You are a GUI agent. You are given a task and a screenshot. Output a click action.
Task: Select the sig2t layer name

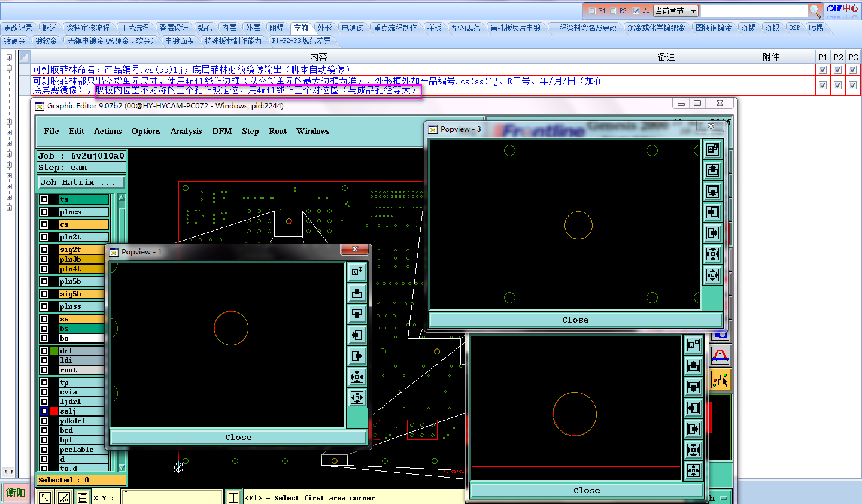pos(82,250)
